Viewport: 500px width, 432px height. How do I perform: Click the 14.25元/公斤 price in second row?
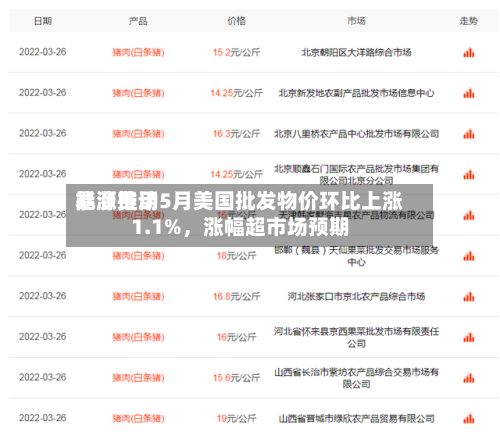pyautogui.click(x=236, y=93)
